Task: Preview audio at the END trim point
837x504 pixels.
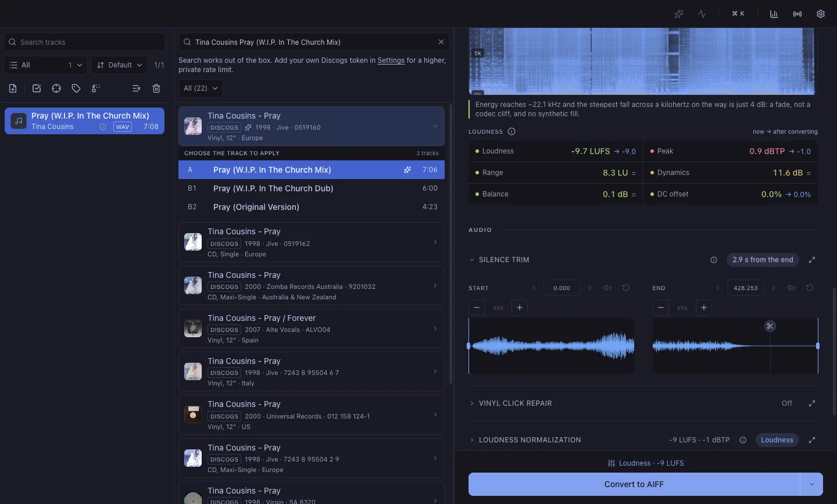Action: (x=791, y=288)
